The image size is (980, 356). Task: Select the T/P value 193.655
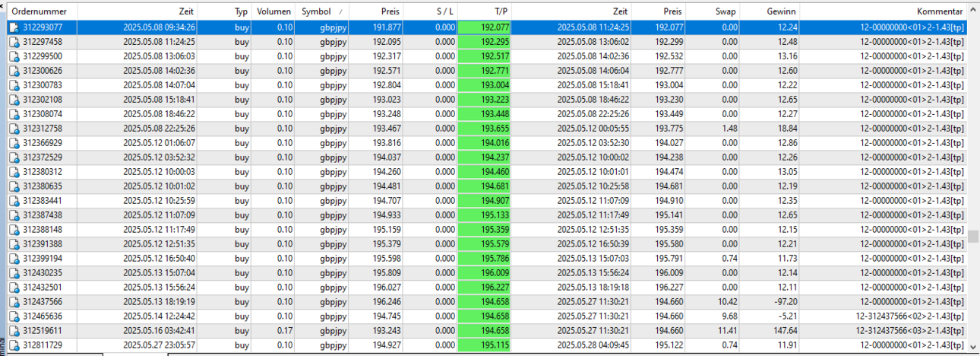pos(485,128)
